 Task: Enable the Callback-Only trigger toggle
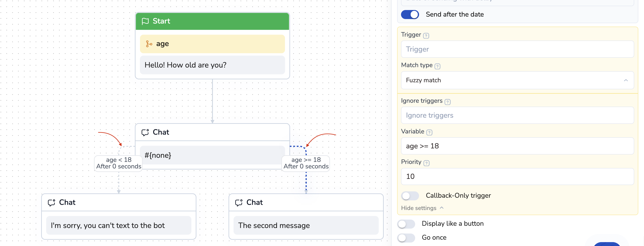(x=410, y=195)
